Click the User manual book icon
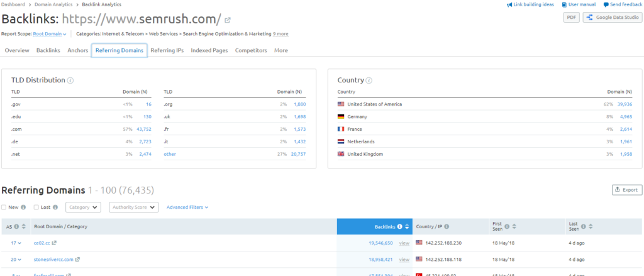Image resolution: width=644 pixels, height=276 pixels. point(564,4)
